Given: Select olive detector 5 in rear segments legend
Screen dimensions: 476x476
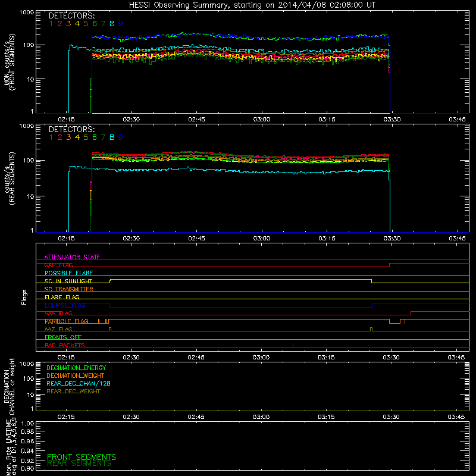Looking at the screenshot, I should pyautogui.click(x=86, y=137).
